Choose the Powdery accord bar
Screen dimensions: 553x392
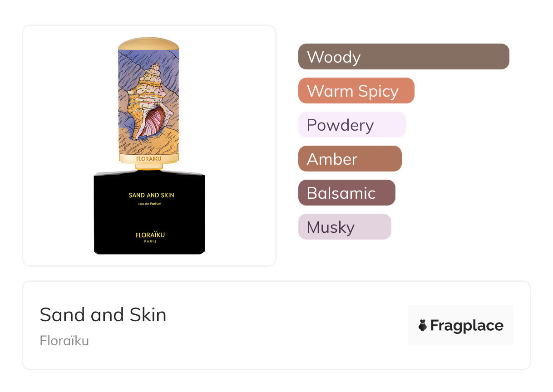[351, 125]
